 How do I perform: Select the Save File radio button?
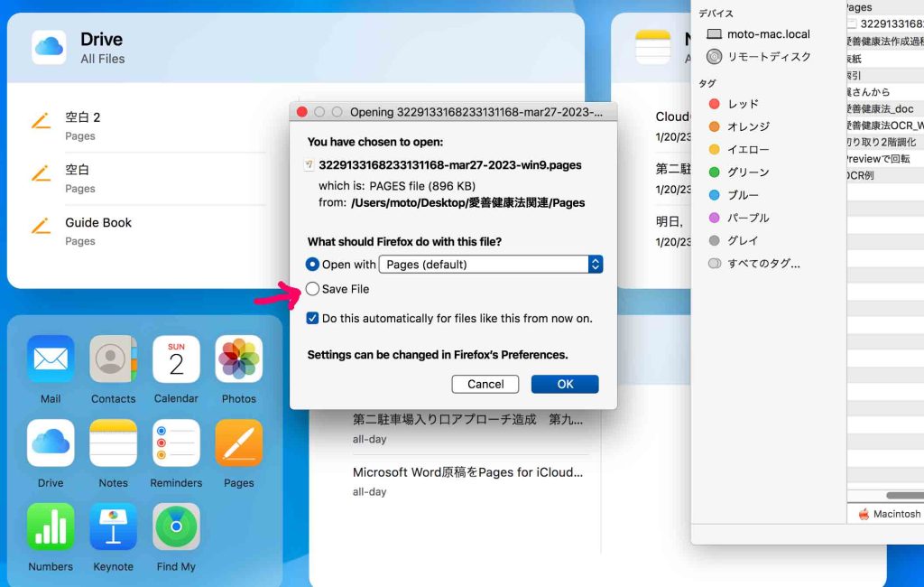pos(312,289)
